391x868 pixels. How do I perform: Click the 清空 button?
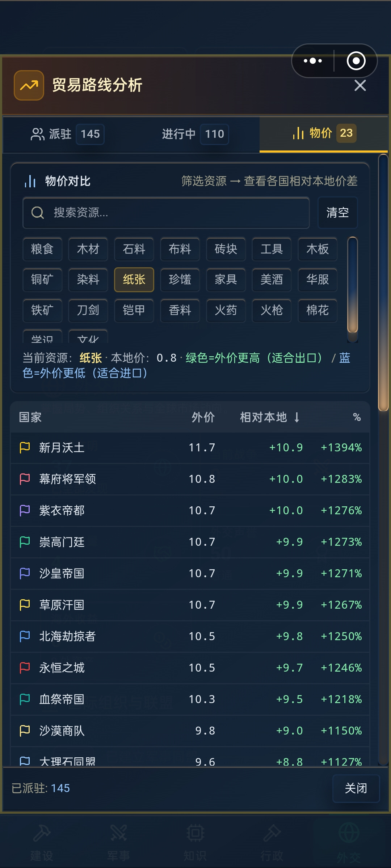tap(337, 213)
